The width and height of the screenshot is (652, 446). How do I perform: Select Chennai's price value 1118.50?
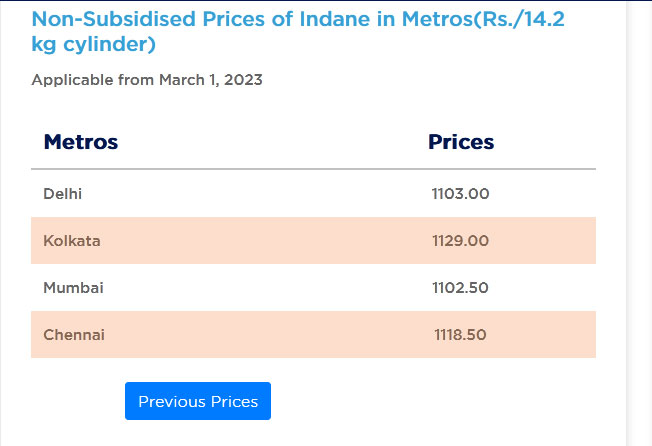pos(460,335)
